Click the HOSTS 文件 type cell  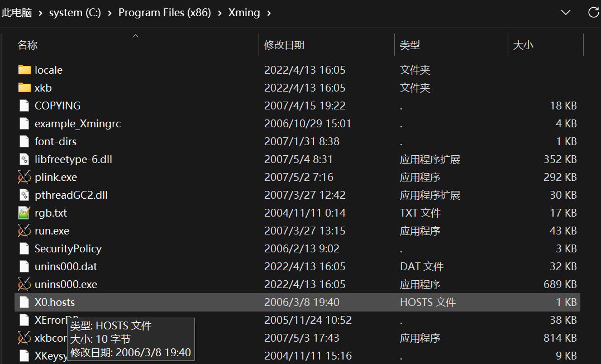pyautogui.click(x=428, y=303)
